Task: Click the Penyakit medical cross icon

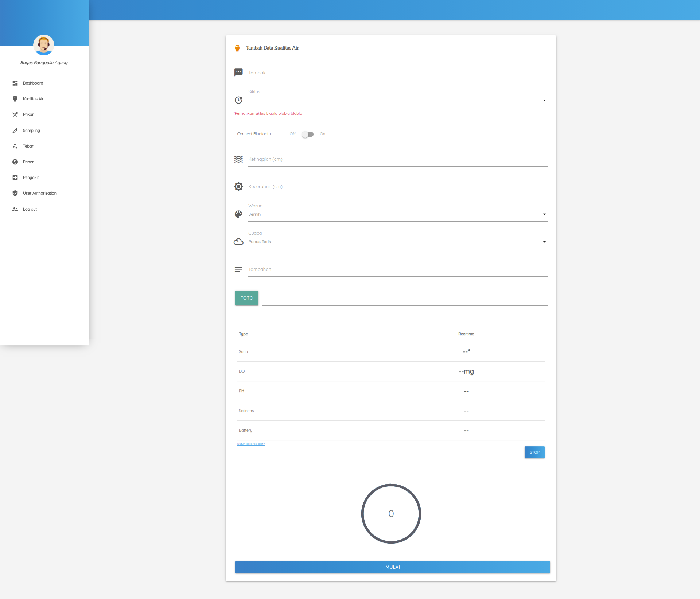Action: [x=15, y=178]
